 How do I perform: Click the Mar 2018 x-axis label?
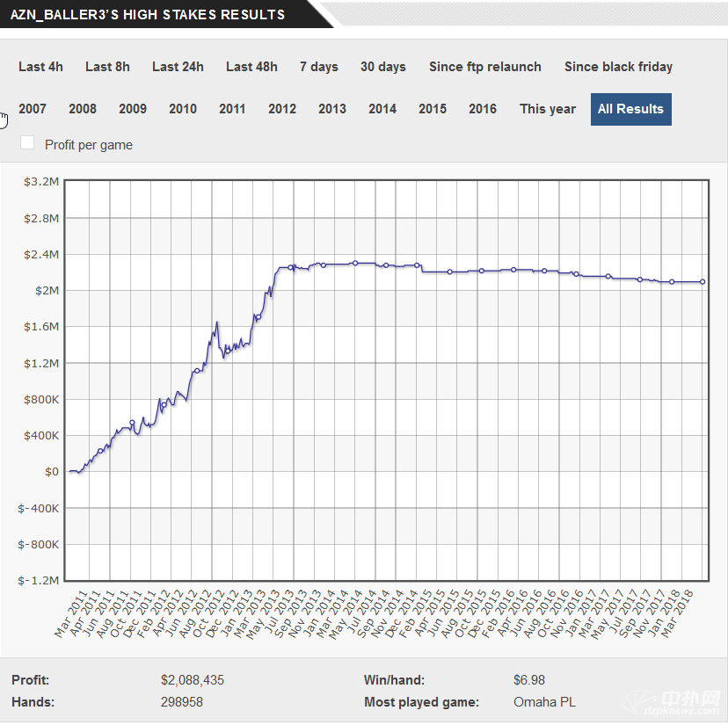tap(676, 613)
